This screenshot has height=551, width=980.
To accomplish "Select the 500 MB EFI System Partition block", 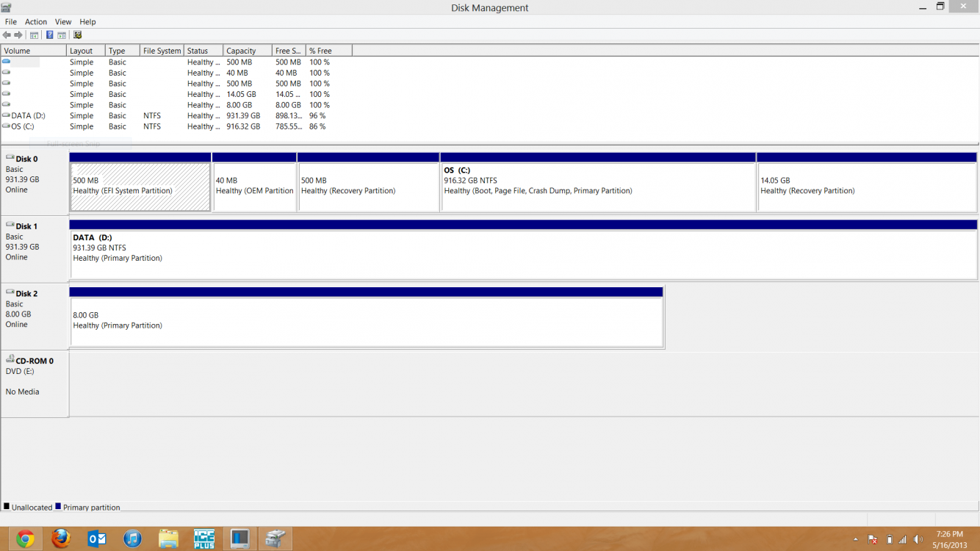I will pos(140,187).
